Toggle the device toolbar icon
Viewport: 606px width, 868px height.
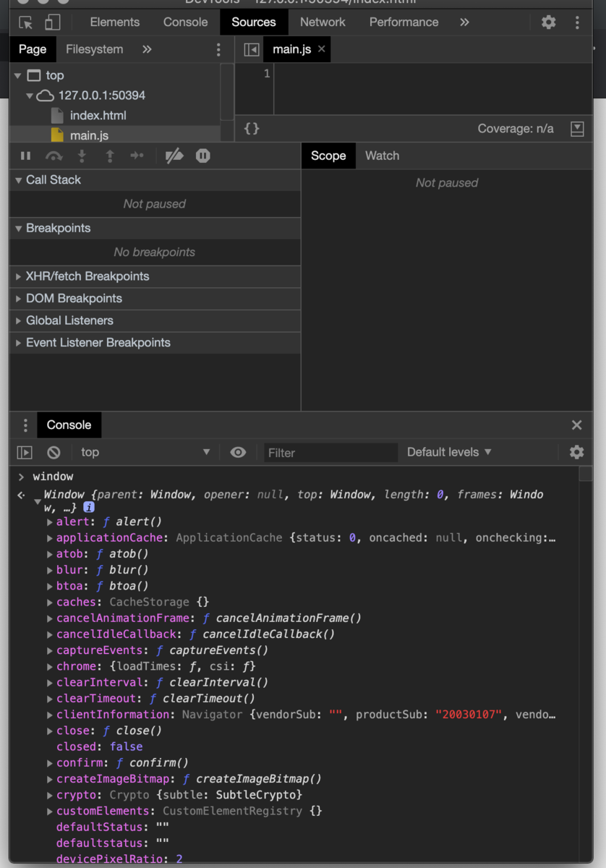[x=52, y=22]
